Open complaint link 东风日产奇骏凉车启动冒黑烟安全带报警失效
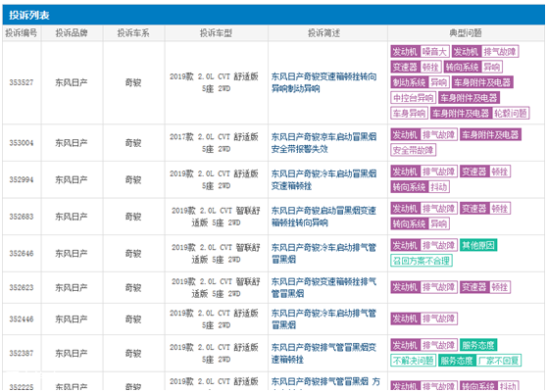 coord(324,143)
